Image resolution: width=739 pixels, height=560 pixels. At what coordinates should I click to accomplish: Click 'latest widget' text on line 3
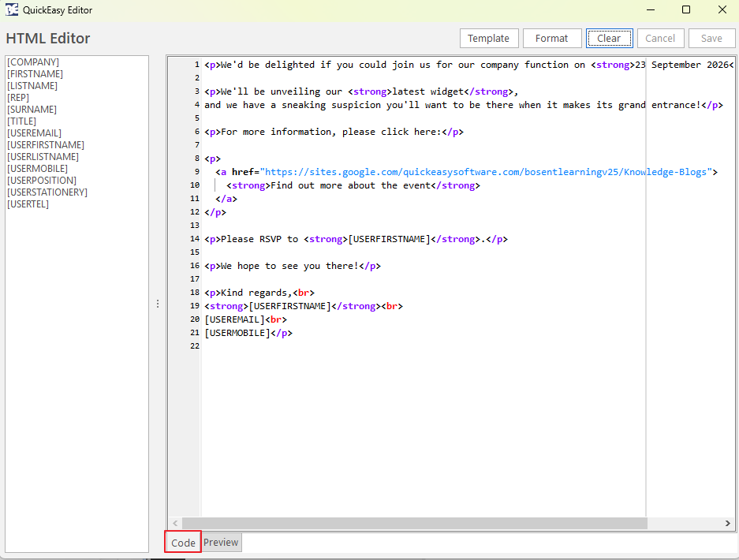pyautogui.click(x=428, y=91)
